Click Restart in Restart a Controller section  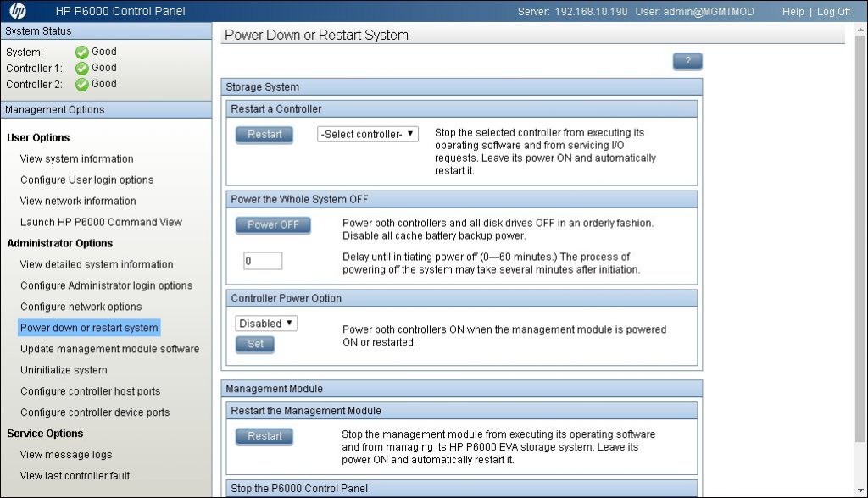point(264,135)
